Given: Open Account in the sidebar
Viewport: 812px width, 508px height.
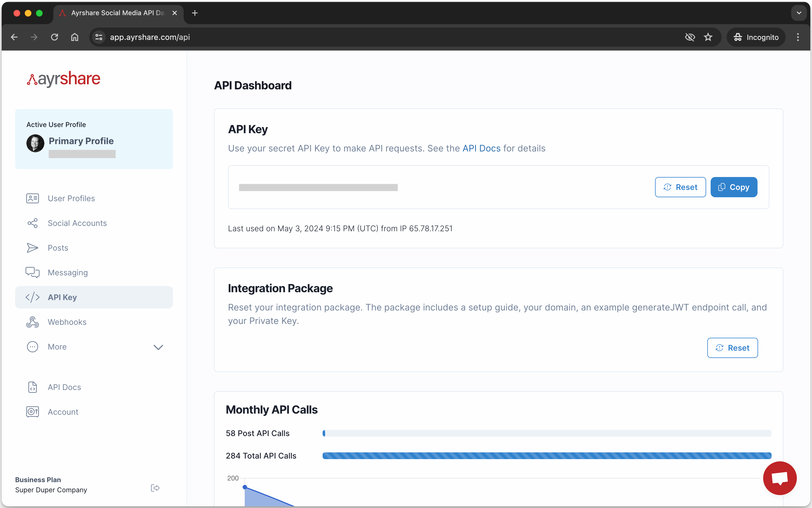Looking at the screenshot, I should 63,412.
